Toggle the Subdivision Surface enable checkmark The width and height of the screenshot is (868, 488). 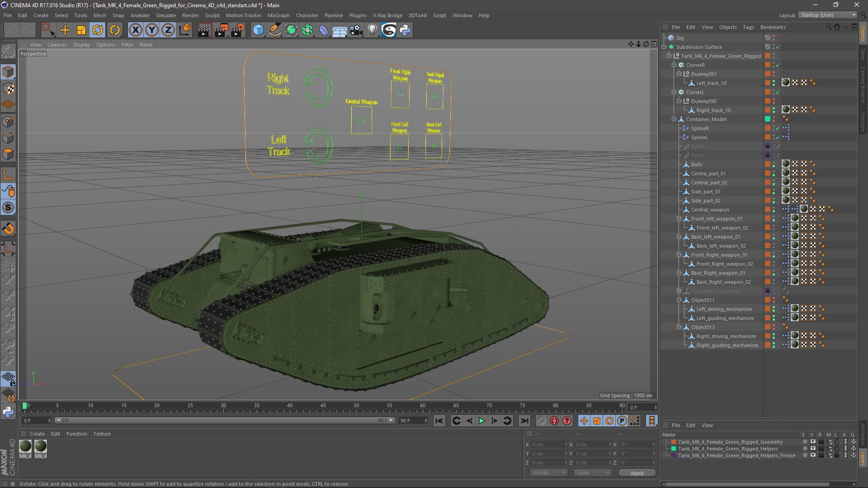click(x=778, y=47)
